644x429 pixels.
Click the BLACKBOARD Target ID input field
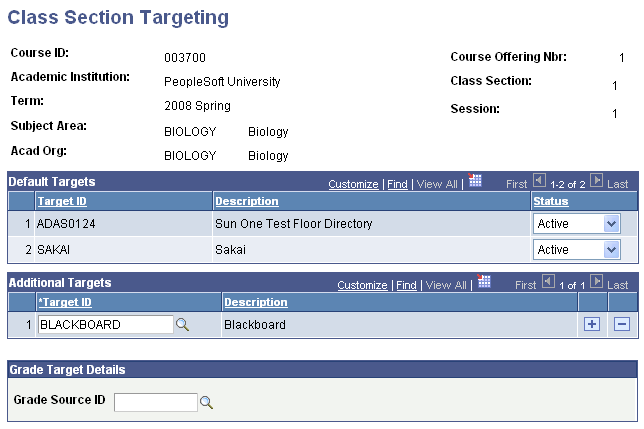coord(106,325)
